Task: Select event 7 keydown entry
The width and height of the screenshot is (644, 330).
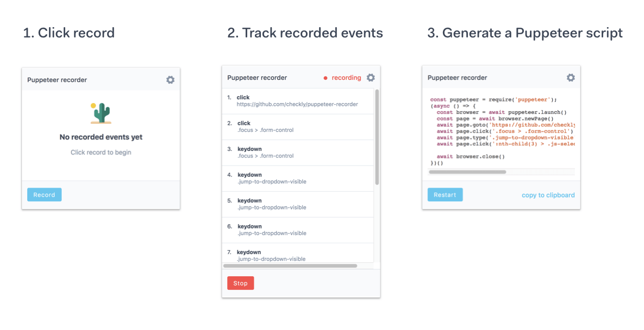Action: click(298, 253)
